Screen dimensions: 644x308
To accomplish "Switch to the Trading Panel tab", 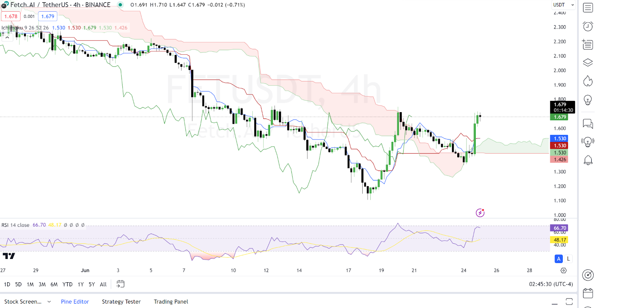I will pos(171,302).
